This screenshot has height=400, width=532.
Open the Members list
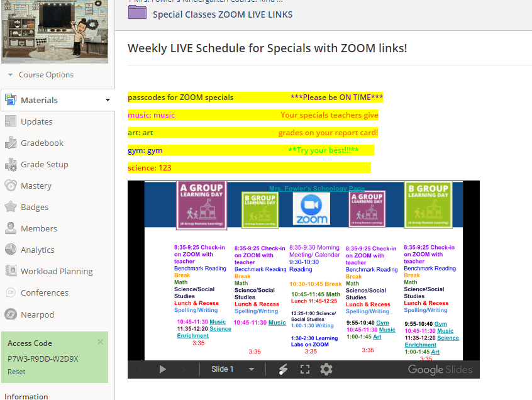coord(39,228)
